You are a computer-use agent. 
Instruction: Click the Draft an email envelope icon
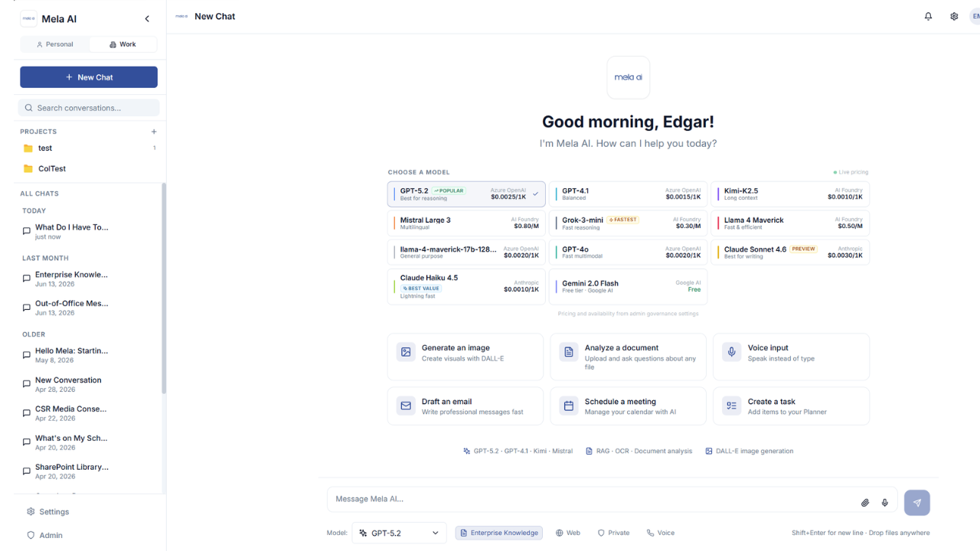[406, 406]
